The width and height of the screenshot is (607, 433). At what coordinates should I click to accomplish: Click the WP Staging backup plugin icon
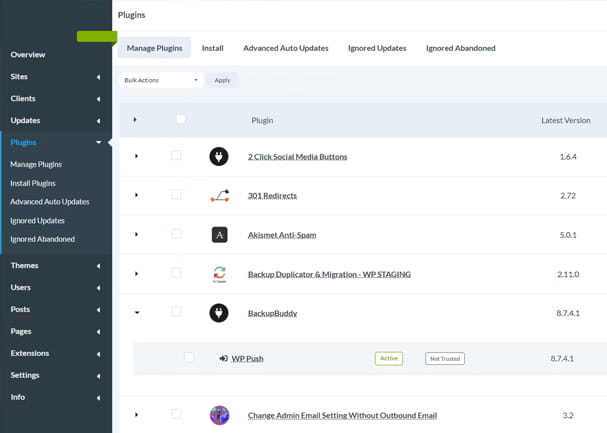coord(219,273)
